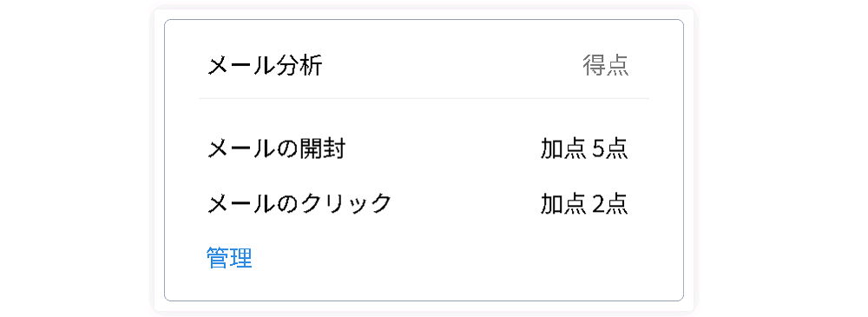868x317 pixels.
Task: Select the 得点 column header
Action: click(x=606, y=66)
